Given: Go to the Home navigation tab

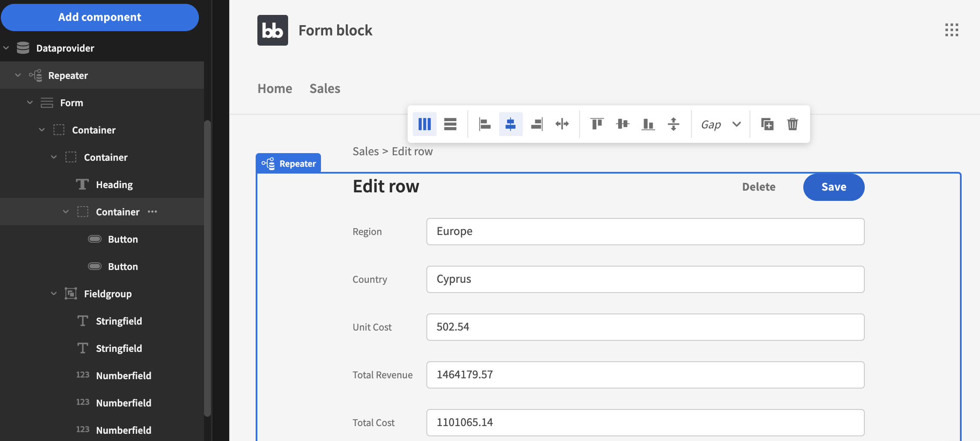Looking at the screenshot, I should click(x=274, y=88).
